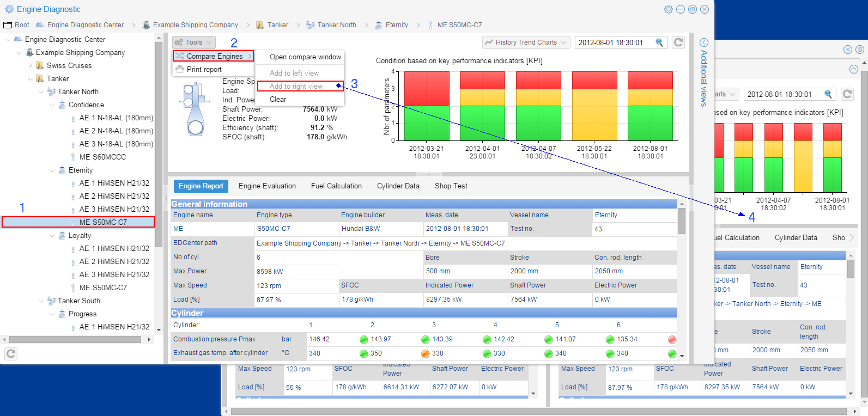This screenshot has width=868, height=416.
Task: Collapse the Tanker North tree node
Action: click(41, 91)
